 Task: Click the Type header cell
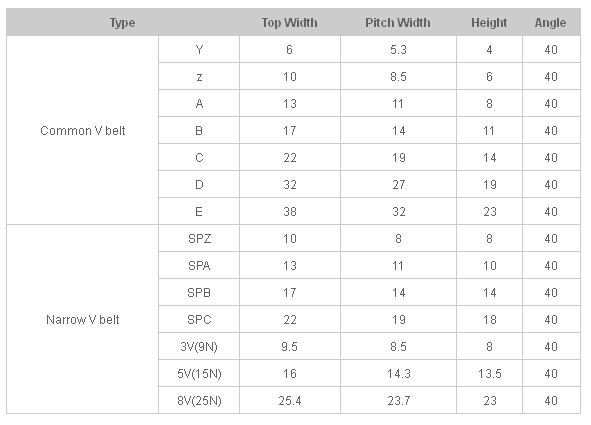click(x=123, y=23)
